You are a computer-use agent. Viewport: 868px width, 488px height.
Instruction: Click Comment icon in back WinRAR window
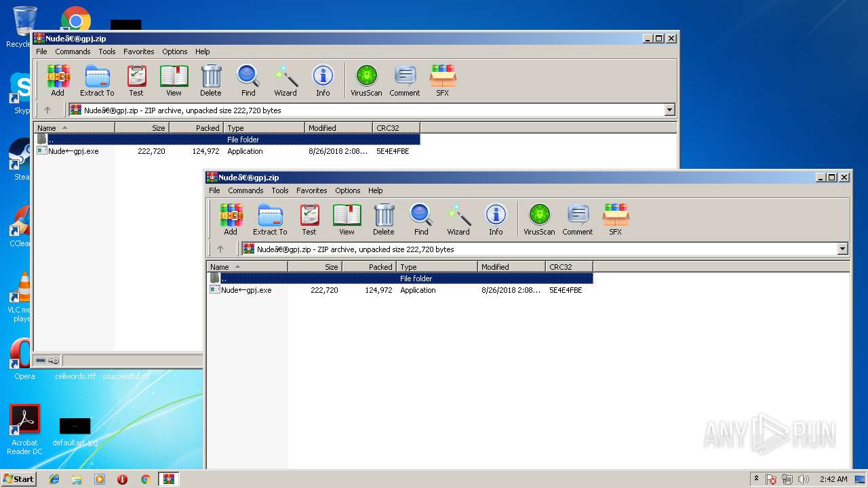(405, 80)
